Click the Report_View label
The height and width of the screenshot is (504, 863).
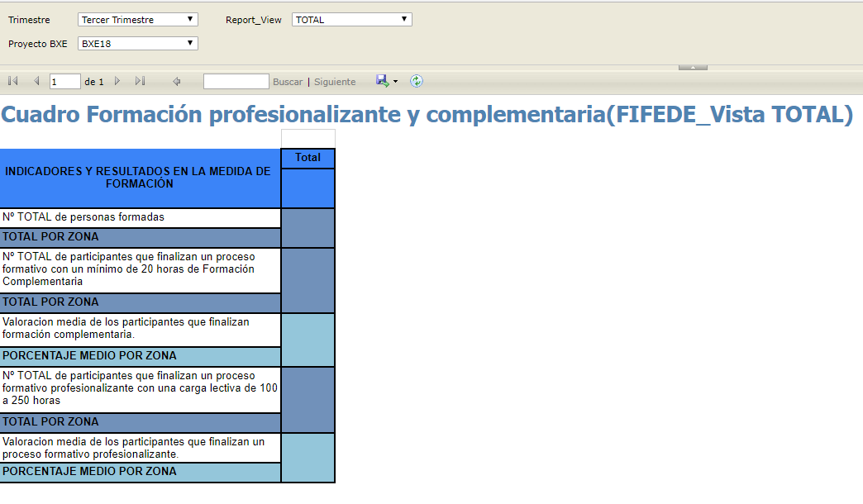tap(253, 20)
